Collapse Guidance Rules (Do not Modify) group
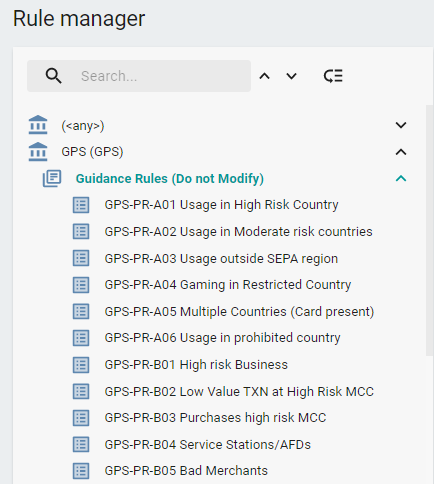The width and height of the screenshot is (434, 484). (401, 178)
